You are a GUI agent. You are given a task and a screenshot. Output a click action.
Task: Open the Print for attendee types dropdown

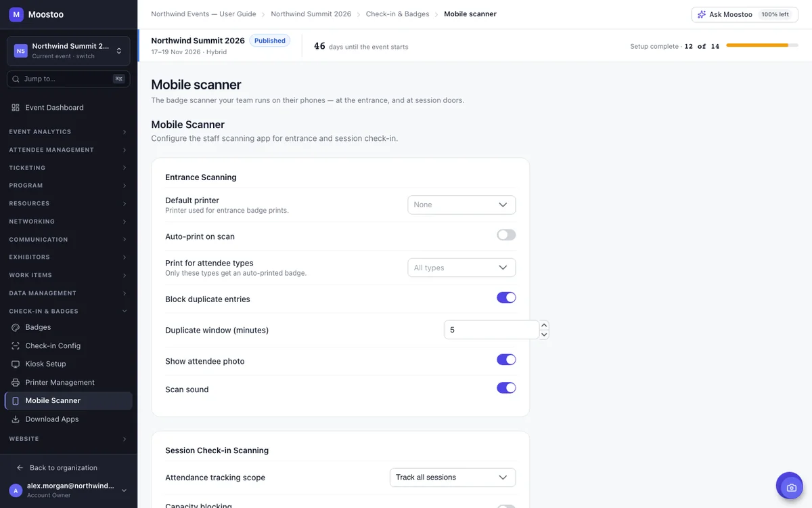(461, 268)
